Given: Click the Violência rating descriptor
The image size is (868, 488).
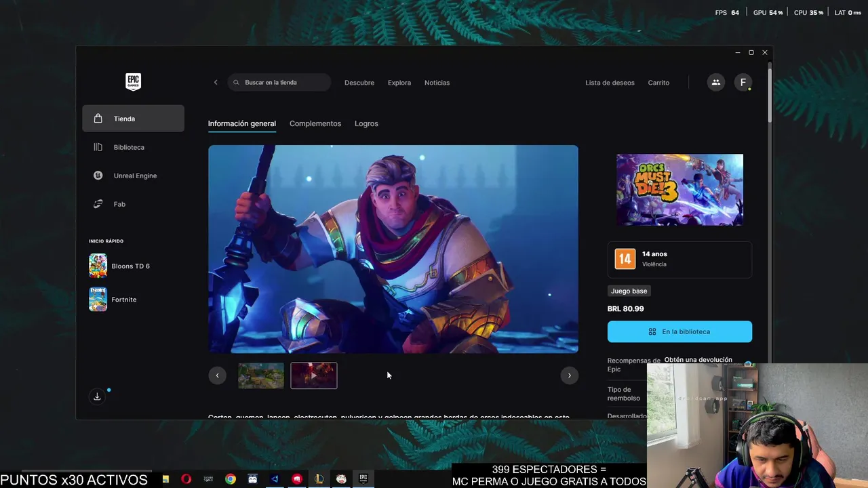Looking at the screenshot, I should 654,264.
